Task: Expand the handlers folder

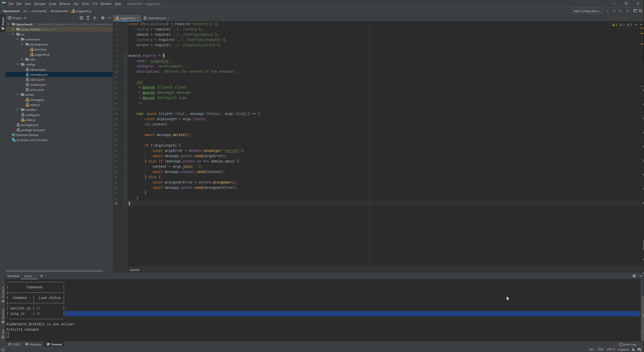Action: point(17,110)
